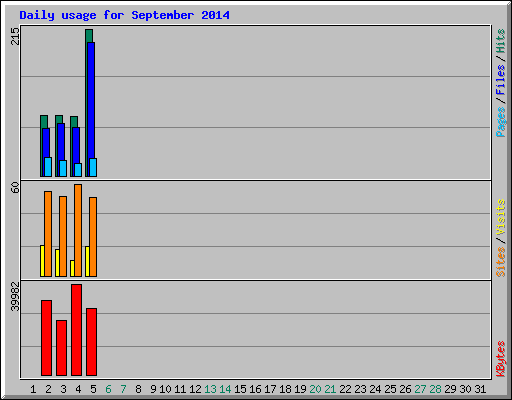This screenshot has height=400, width=512.
Task: Click the cyan Pages bar for day 2
Action: 48,167
